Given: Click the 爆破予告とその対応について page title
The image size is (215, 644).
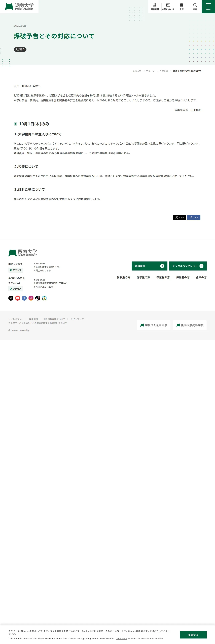Looking at the screenshot, I should pyautogui.click(x=54, y=36).
